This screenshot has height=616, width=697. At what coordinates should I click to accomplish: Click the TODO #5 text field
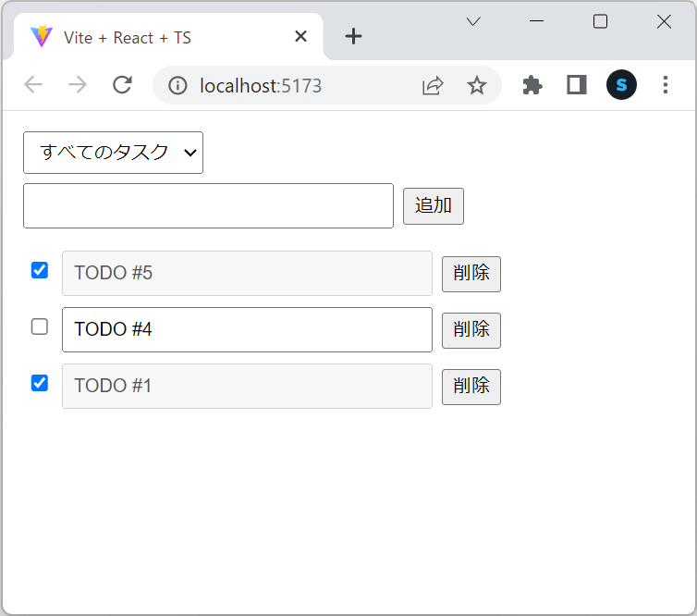[247, 273]
